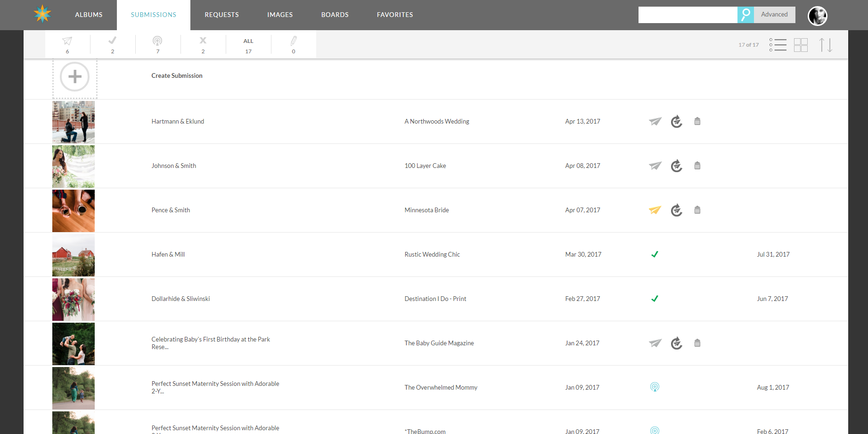
Task: Open the Albums tab
Action: (x=89, y=15)
